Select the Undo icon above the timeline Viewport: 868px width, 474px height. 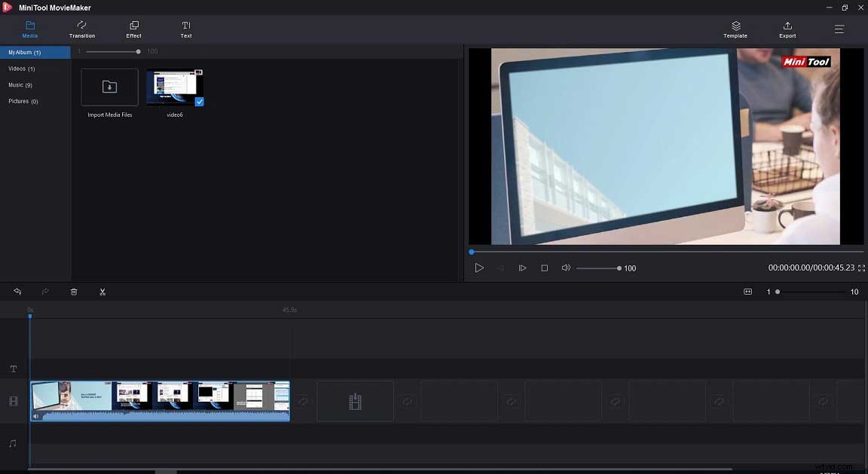[x=17, y=292]
